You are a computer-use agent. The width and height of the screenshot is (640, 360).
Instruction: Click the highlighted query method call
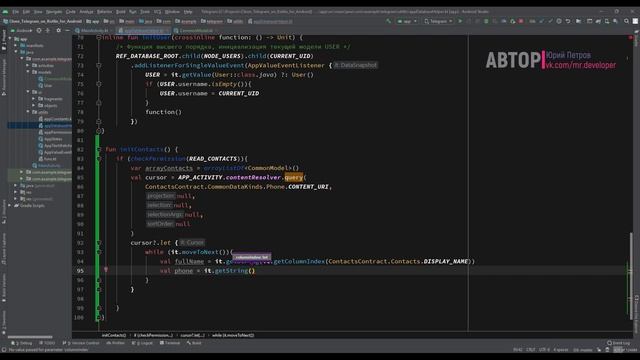pyautogui.click(x=294, y=177)
